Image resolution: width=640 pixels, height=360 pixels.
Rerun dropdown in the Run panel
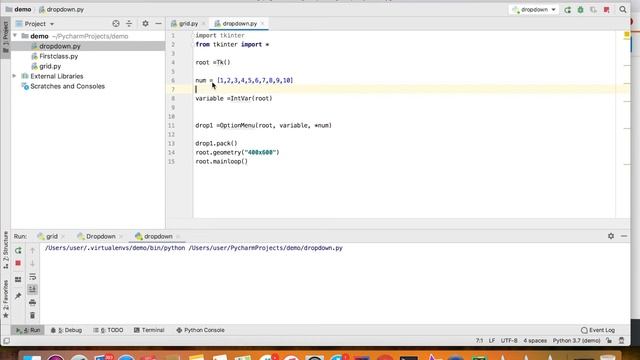18,251
